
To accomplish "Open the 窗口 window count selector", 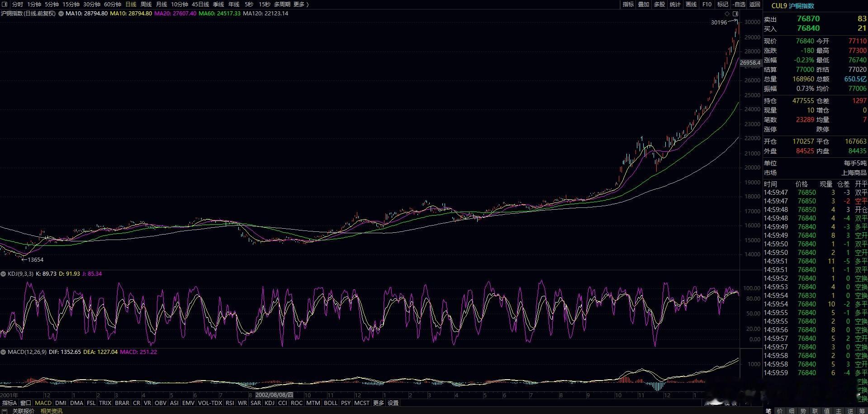I will tap(26, 403).
